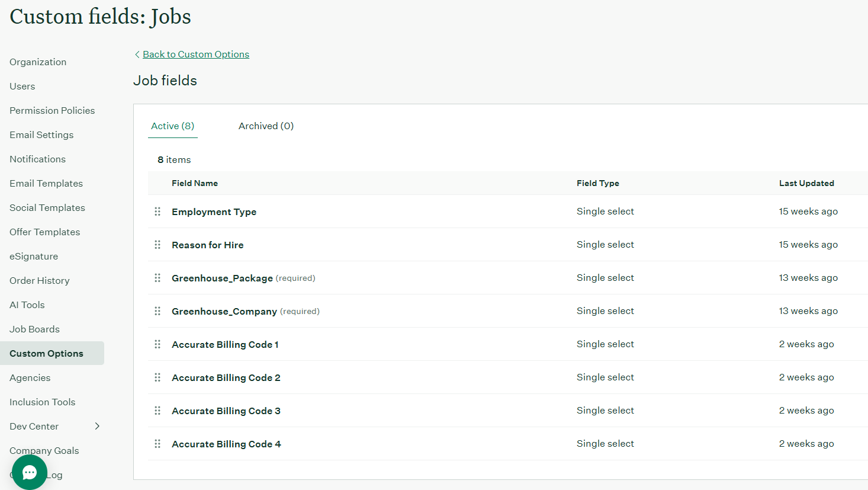This screenshot has width=868, height=490.
Task: Go back to Custom Options link
Action: click(195, 55)
